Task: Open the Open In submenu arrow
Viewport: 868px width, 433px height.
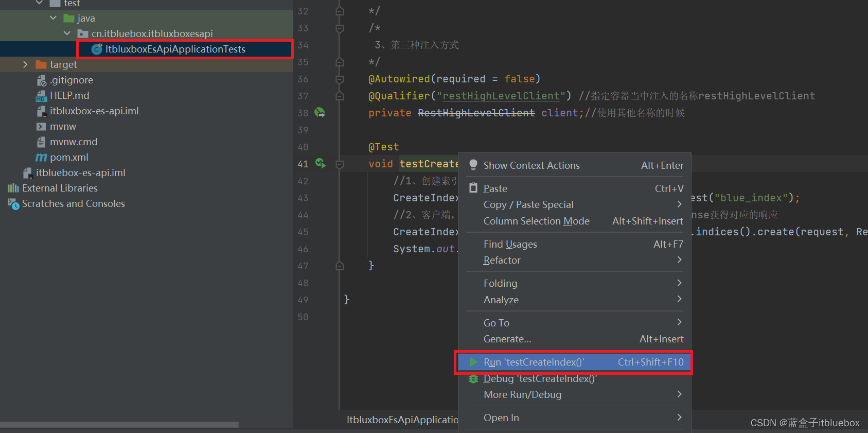Action: tap(679, 418)
